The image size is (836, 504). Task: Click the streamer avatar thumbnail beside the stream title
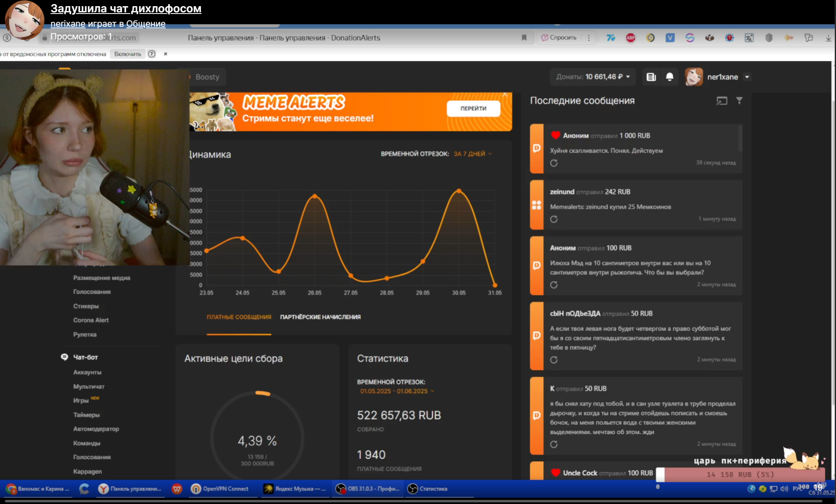25,21
